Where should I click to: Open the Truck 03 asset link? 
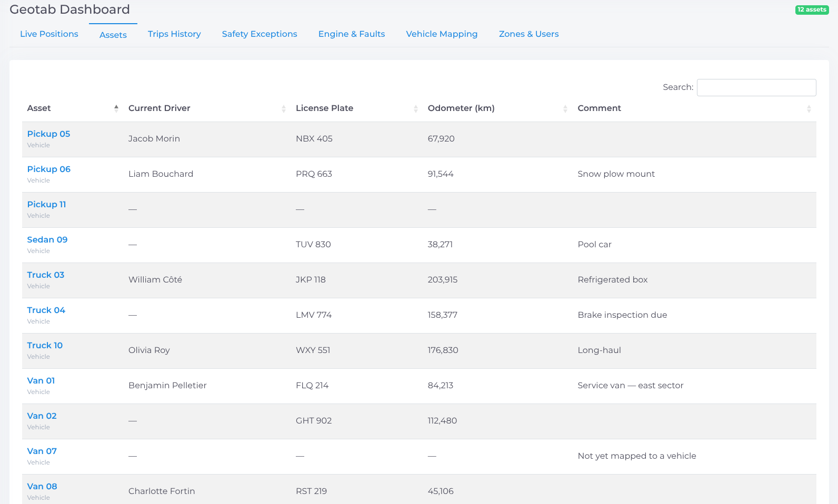[46, 275]
